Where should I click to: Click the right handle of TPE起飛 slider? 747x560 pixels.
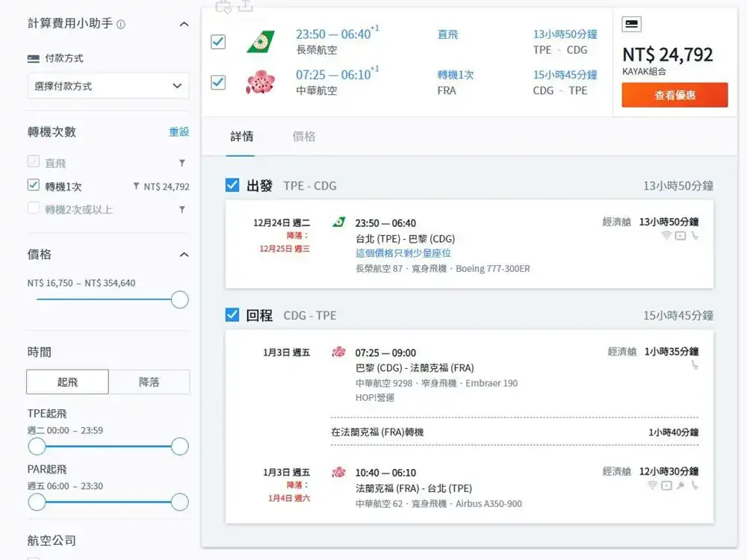click(x=179, y=447)
